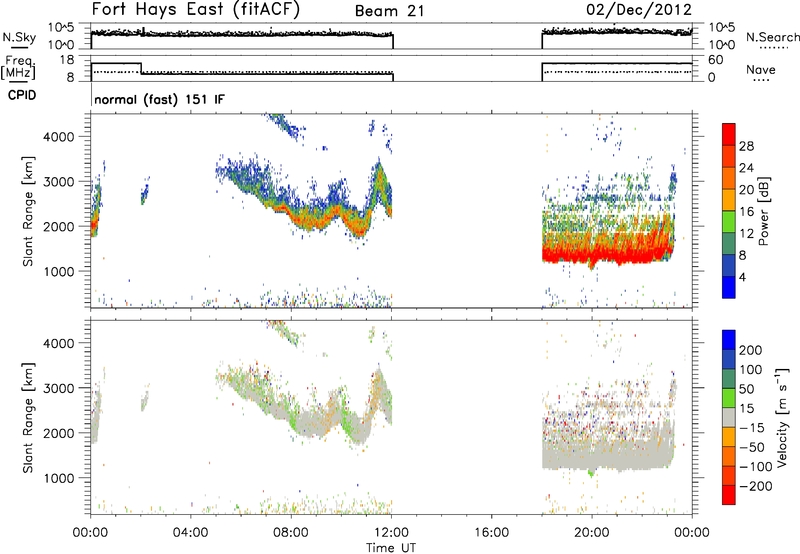Click the "100" label on the velocity colorbar

coord(751,370)
